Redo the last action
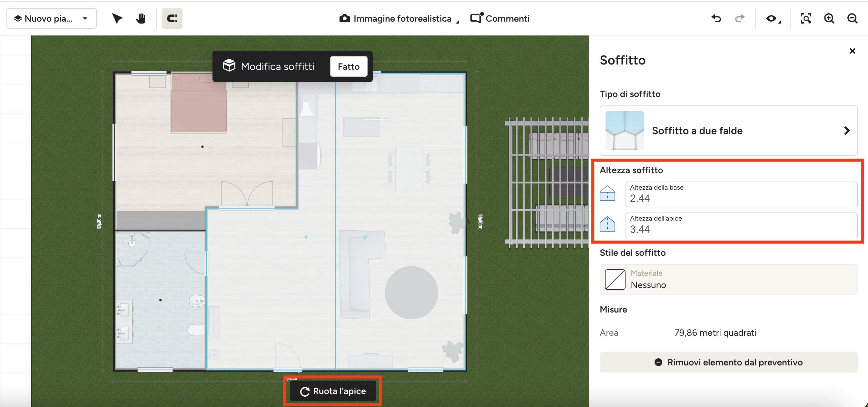868x407 pixels. (740, 18)
